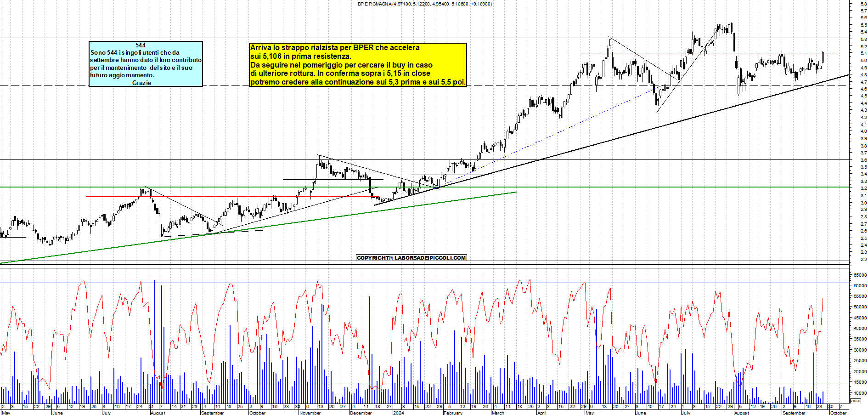Viewport: 868px width, 415px height.
Task: Click the 2.2 price scale label
Action: click(x=864, y=259)
